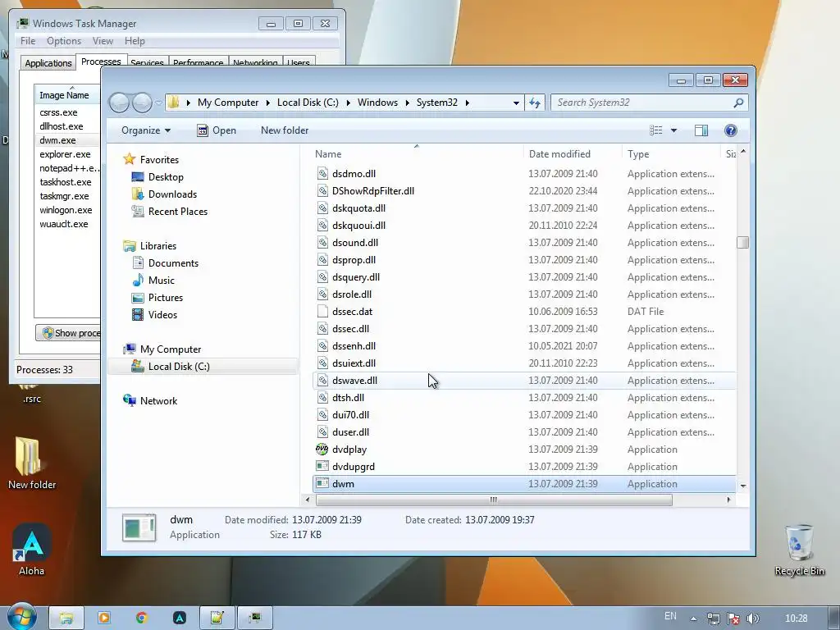
Task: Click the Search System32 input field
Action: click(x=643, y=103)
